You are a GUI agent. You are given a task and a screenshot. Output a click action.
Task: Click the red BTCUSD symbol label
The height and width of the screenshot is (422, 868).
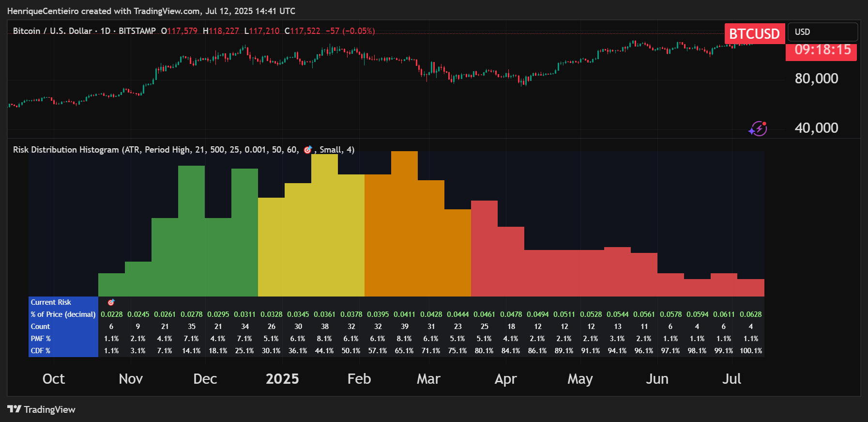754,33
